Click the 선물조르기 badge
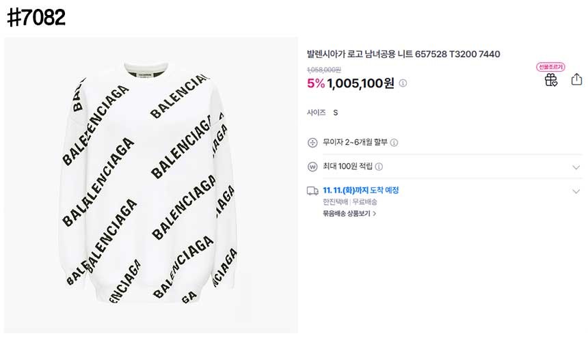This screenshot has width=588, height=364. (550, 67)
